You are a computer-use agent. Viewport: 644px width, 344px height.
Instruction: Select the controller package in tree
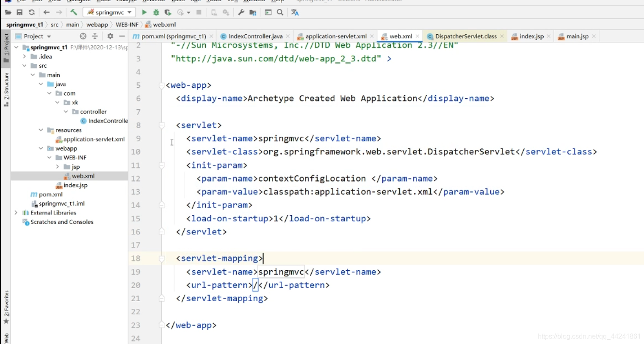click(x=89, y=112)
